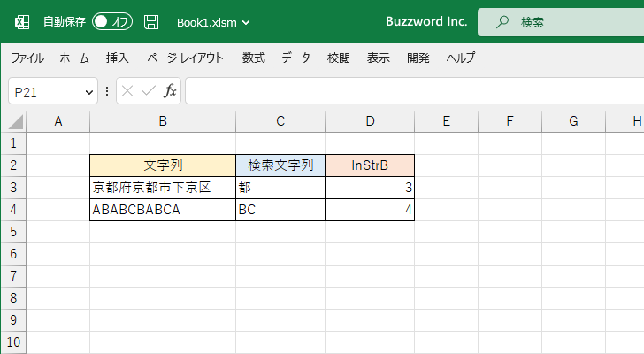The width and height of the screenshot is (644, 354).
Task: Click the Select All corner triangle
Action: [16, 122]
